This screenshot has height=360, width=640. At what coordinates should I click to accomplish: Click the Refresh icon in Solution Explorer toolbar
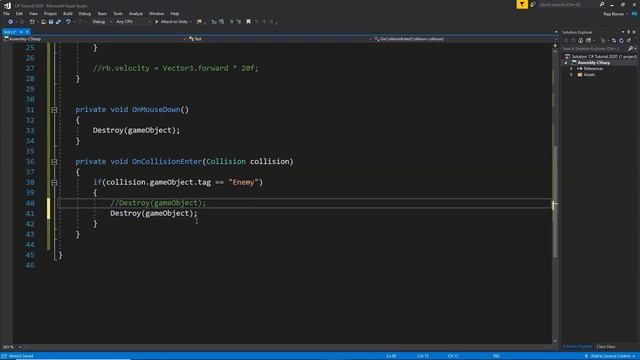pos(621,40)
